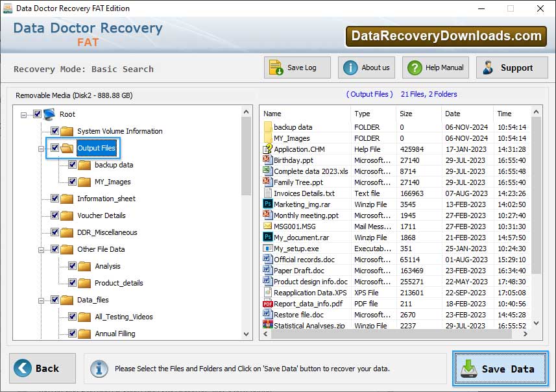Screen dimensions: 556x392
Task: Click the Product design info.doc icon
Action: (x=268, y=281)
